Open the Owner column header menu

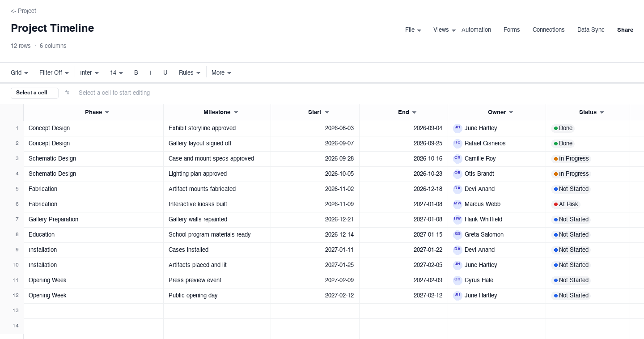511,112
